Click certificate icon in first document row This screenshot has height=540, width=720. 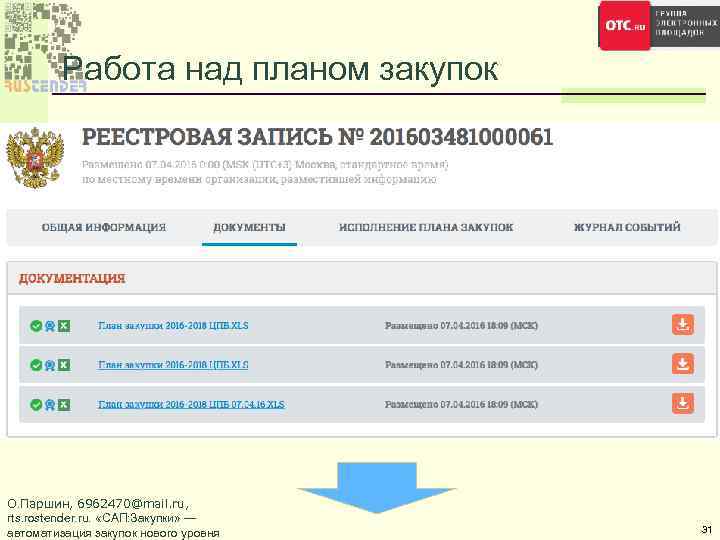50,326
